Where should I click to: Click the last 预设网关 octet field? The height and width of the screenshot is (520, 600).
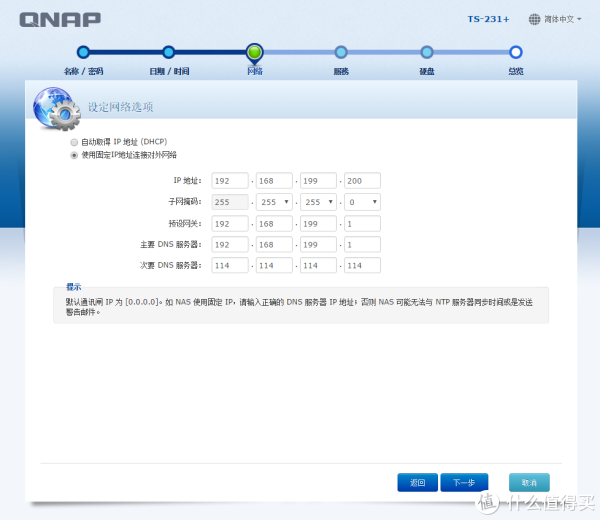click(x=361, y=223)
